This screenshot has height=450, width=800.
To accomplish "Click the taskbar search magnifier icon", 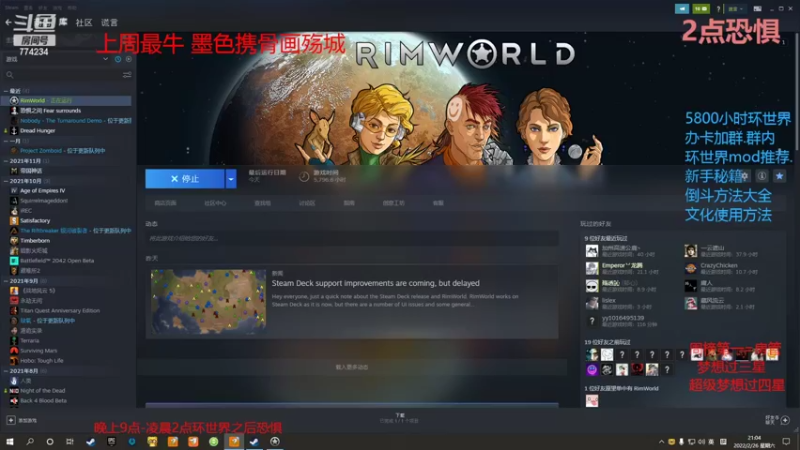I will 30,441.
